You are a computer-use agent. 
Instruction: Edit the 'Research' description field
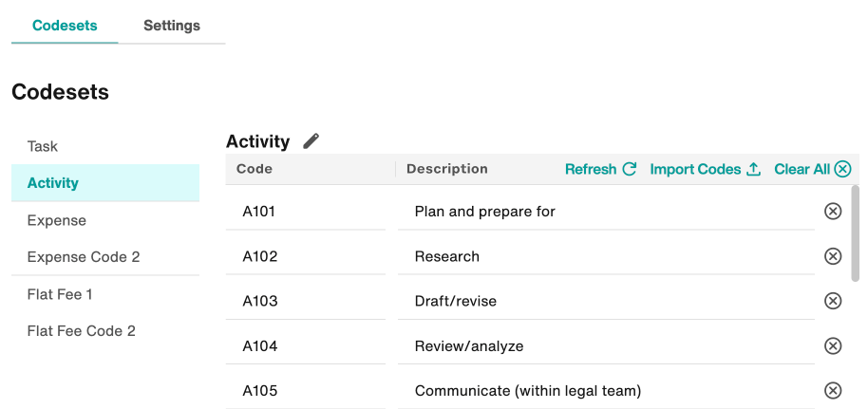tap(606, 256)
